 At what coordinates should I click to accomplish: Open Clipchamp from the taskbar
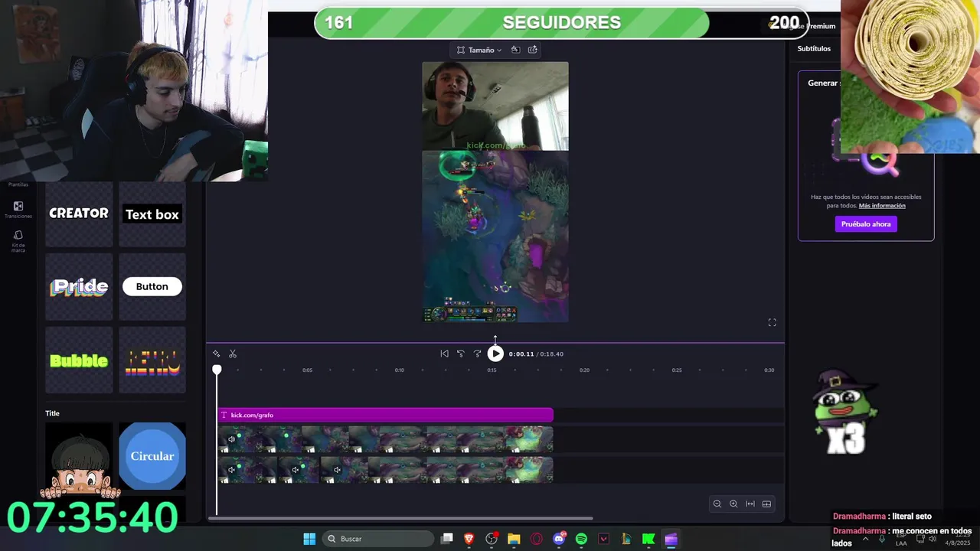point(671,539)
